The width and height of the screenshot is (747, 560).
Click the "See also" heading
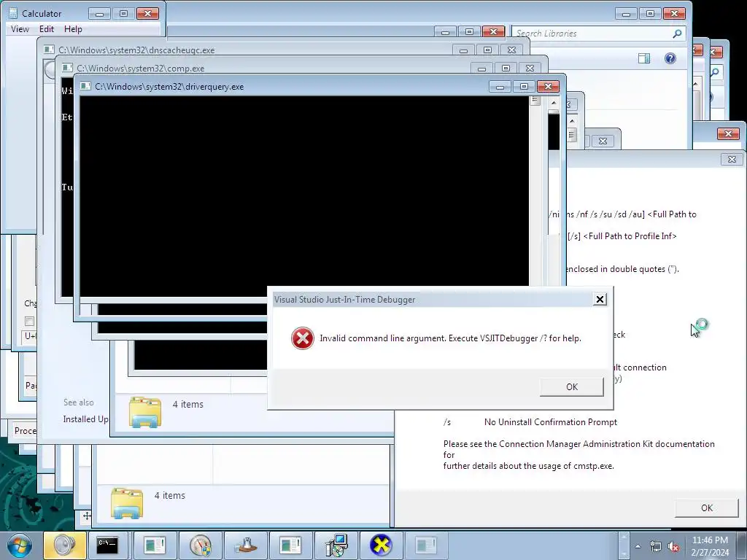pos(79,402)
